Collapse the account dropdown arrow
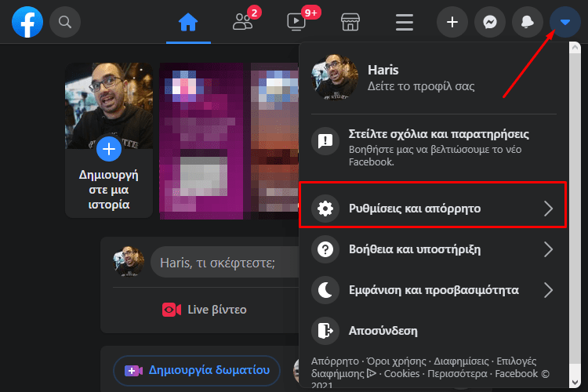 pos(565,22)
